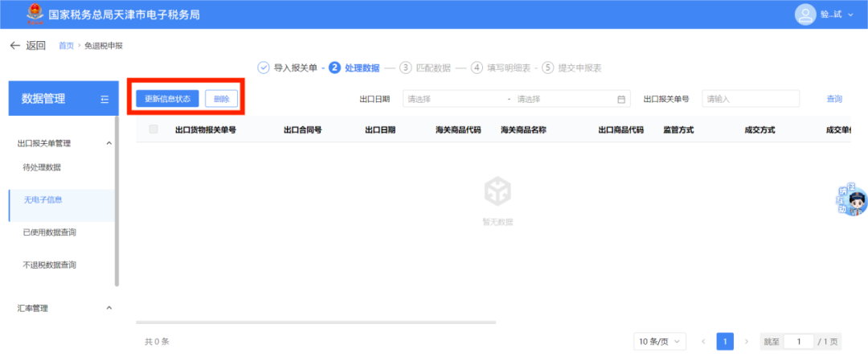Viewport: 868px width, 357px height.
Task: Select page 1 button
Action: tap(725, 342)
